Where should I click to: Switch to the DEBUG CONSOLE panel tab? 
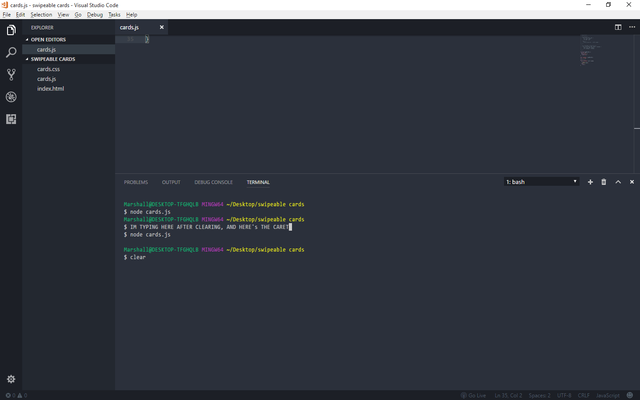point(213,182)
